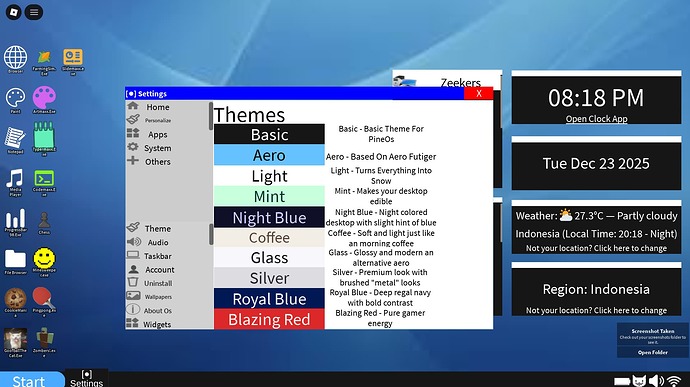The height and width of the screenshot is (387, 690).
Task: Click the Zeekers window behind Settings
Action: [447, 78]
